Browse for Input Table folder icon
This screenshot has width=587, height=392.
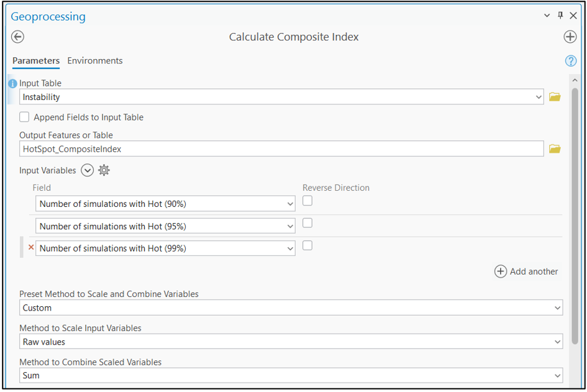click(555, 97)
